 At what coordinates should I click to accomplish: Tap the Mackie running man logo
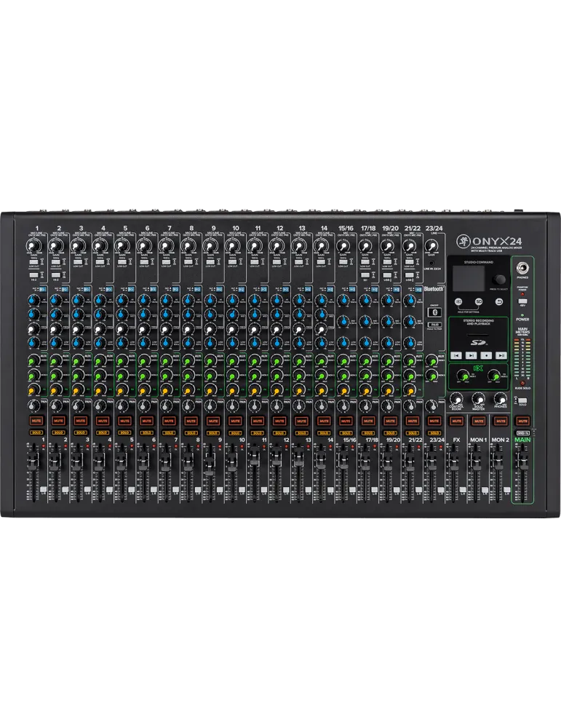(463, 240)
